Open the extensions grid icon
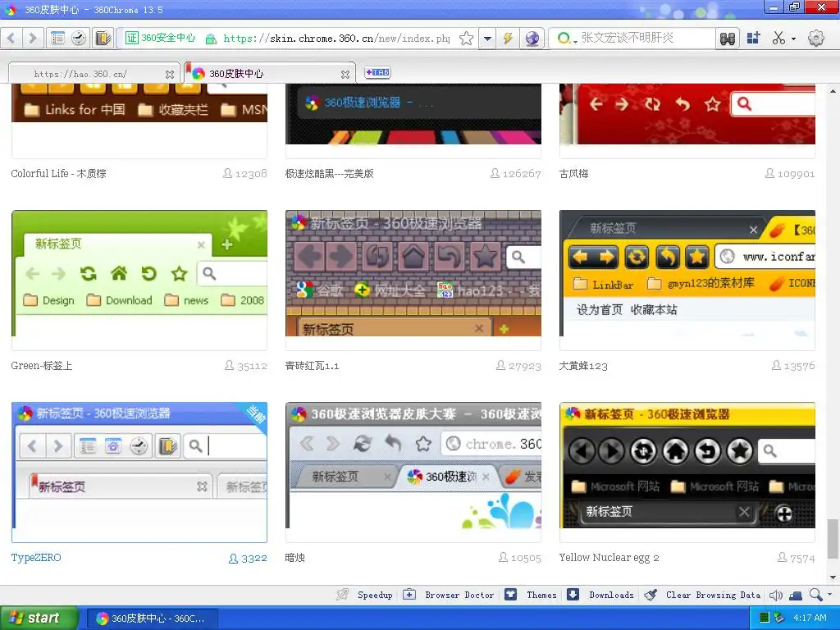The width and height of the screenshot is (840, 630). click(x=754, y=38)
